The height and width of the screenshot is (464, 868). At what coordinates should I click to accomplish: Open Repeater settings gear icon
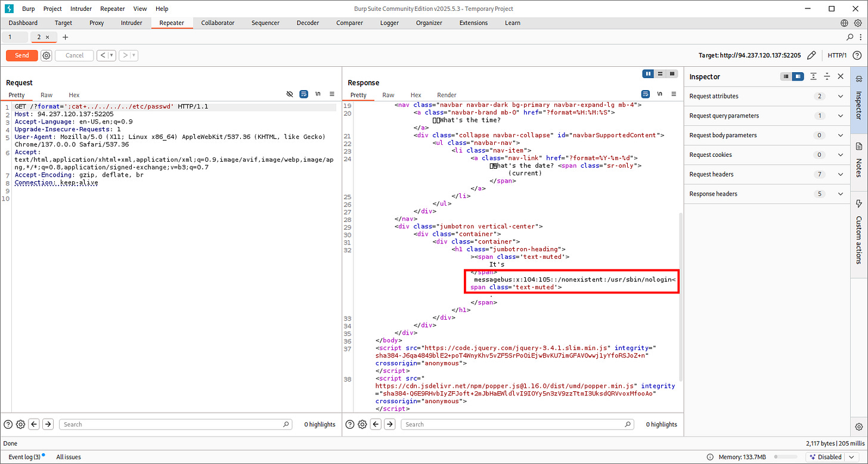tap(46, 55)
